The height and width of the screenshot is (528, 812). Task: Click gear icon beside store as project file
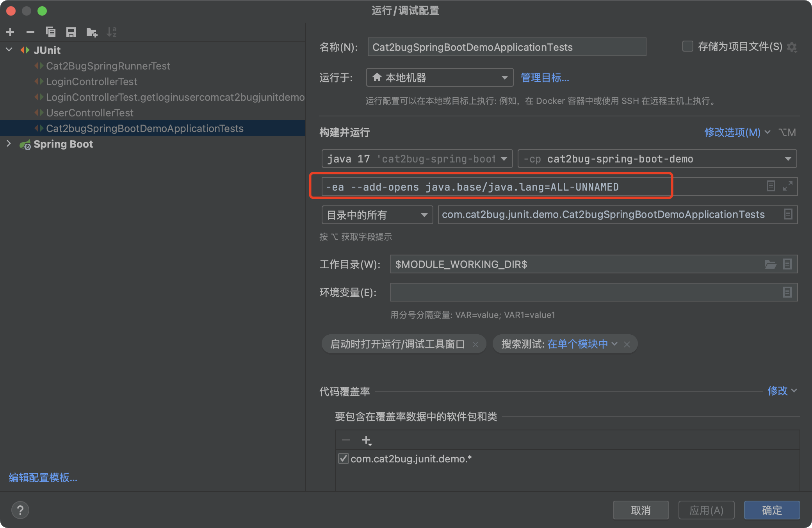792,47
